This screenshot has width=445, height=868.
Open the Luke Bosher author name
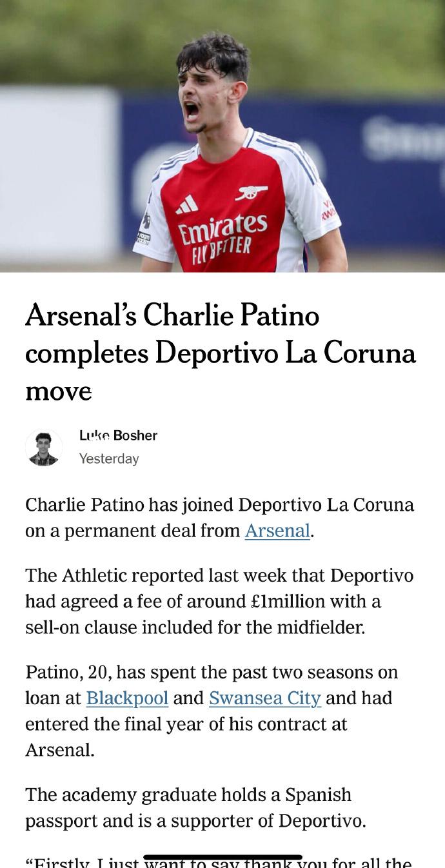point(118,436)
